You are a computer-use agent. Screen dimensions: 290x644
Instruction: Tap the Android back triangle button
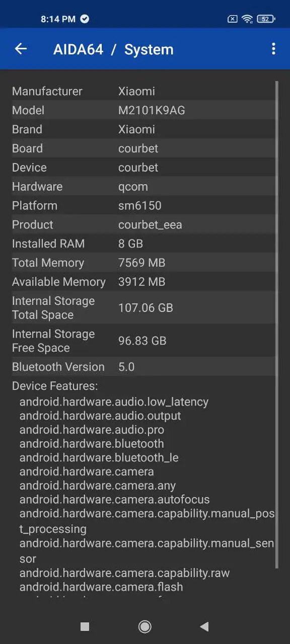[x=204, y=626]
